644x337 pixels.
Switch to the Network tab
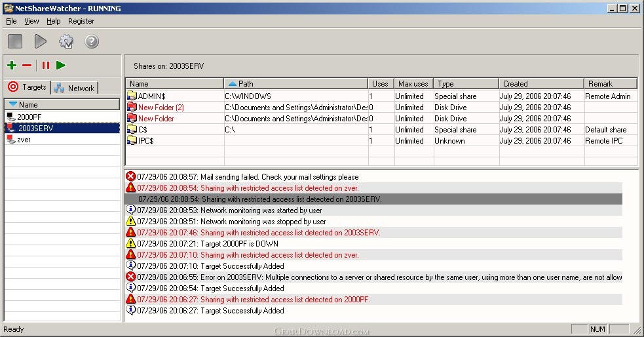75,88
